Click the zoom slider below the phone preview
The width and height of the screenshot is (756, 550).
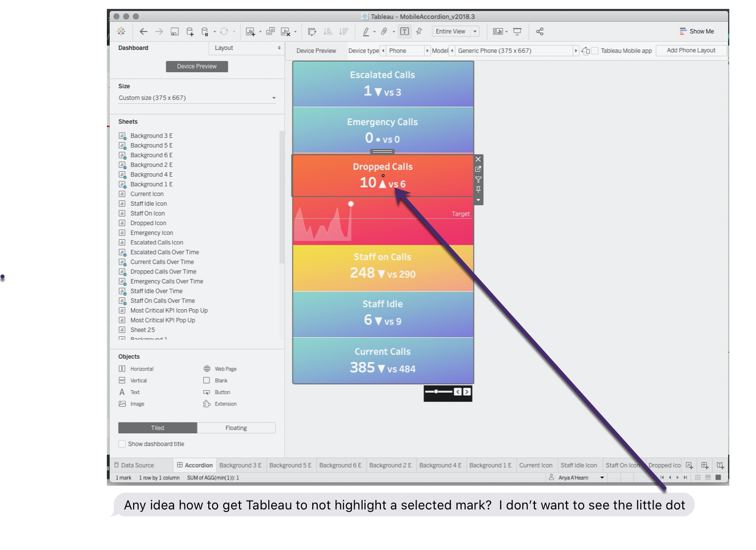click(x=438, y=392)
